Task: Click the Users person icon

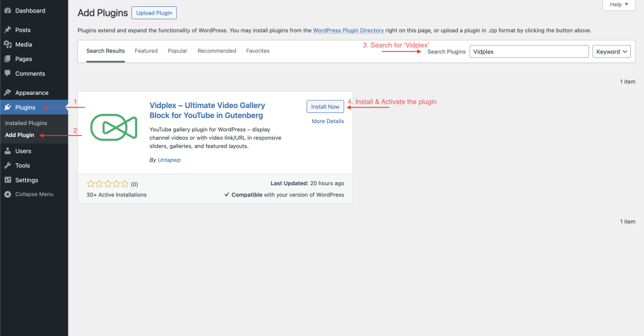Action: point(8,151)
